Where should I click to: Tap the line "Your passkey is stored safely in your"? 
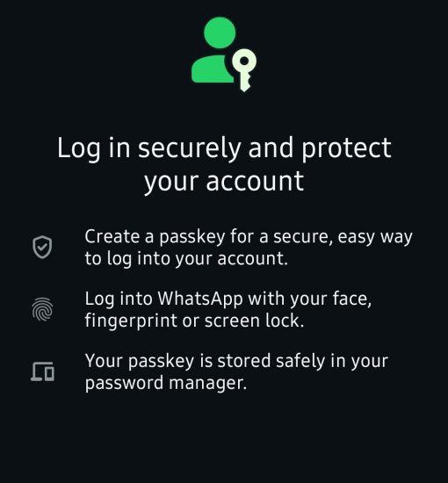(x=236, y=361)
